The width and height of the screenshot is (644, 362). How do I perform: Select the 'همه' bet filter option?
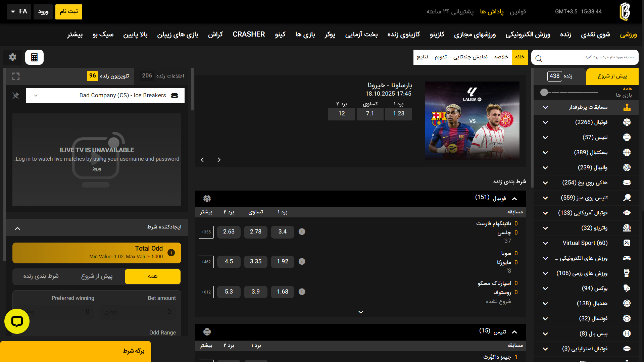(153, 276)
